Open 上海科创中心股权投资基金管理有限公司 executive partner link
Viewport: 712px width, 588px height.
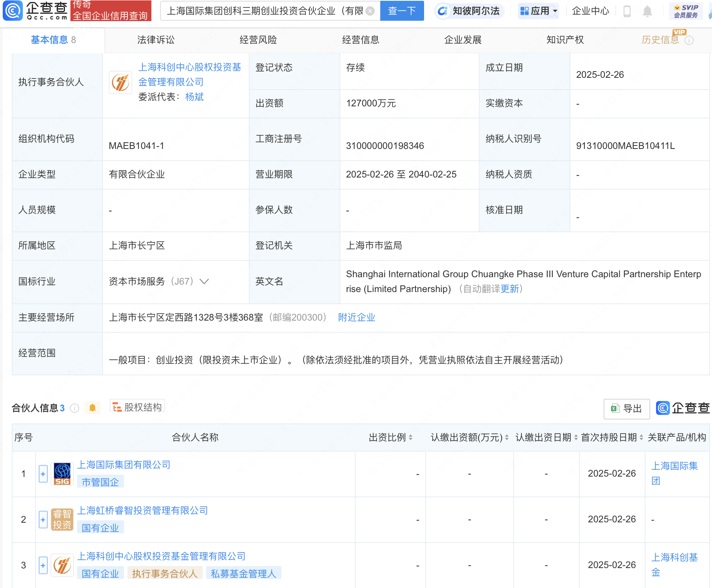click(x=190, y=75)
